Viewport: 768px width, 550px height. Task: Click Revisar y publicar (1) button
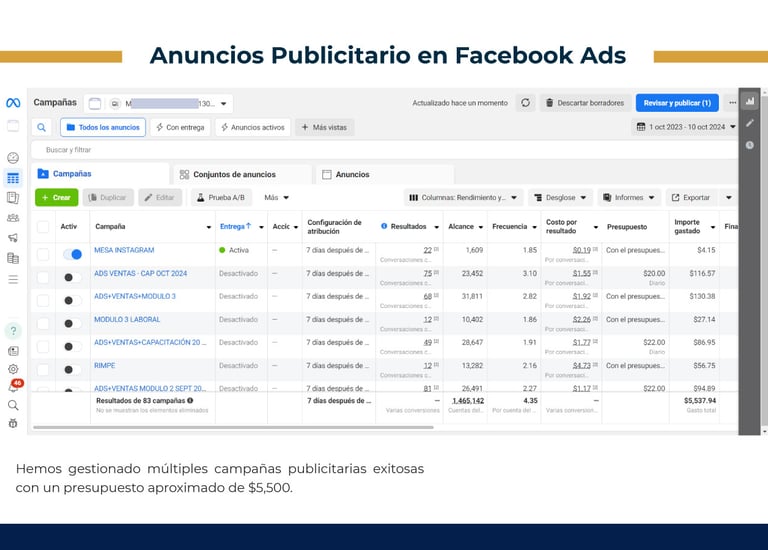[x=677, y=103]
